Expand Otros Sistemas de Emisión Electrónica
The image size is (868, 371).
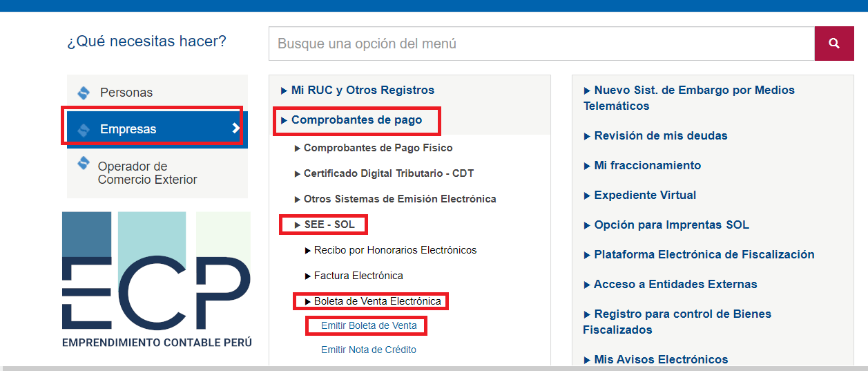click(395, 199)
